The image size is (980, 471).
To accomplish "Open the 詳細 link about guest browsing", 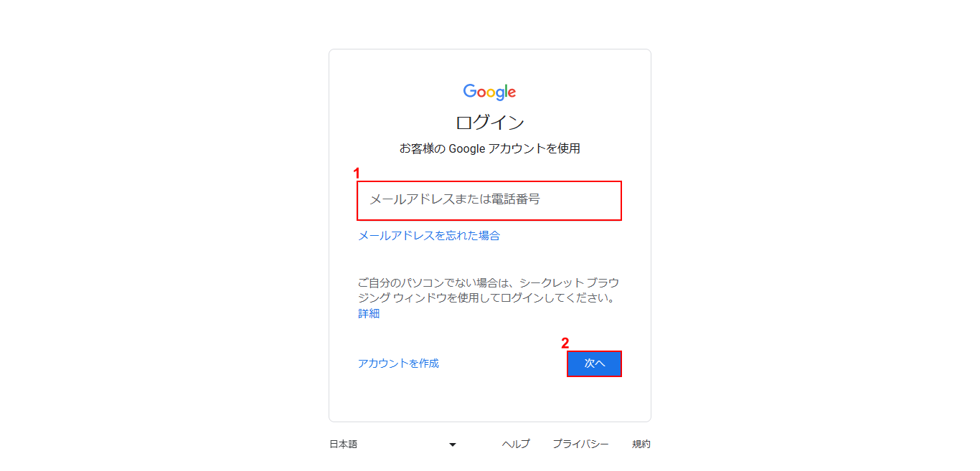I will (x=369, y=313).
